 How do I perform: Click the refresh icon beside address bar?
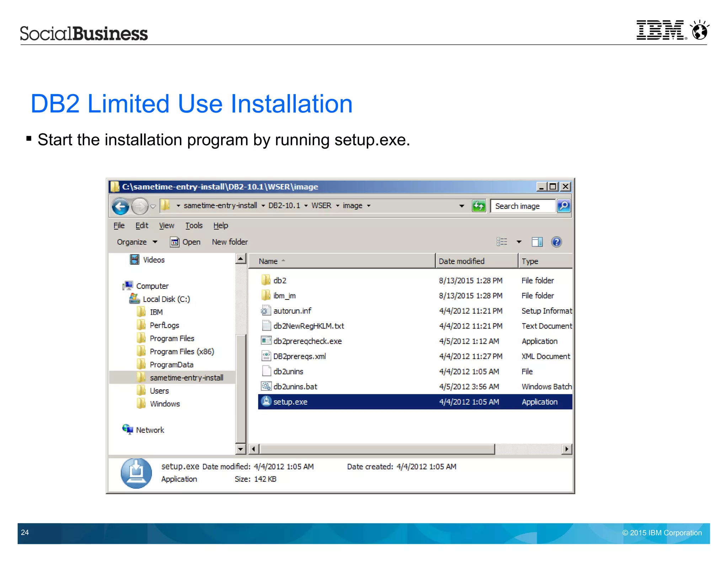(x=478, y=206)
